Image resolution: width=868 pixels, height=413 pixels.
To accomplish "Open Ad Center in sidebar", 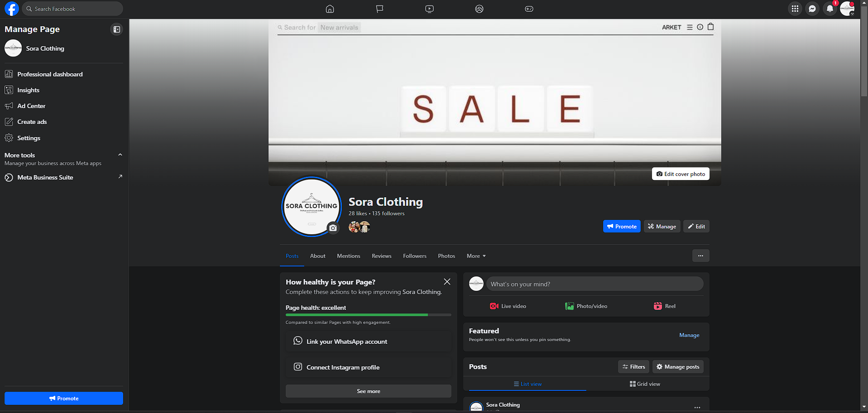I will pos(63,106).
